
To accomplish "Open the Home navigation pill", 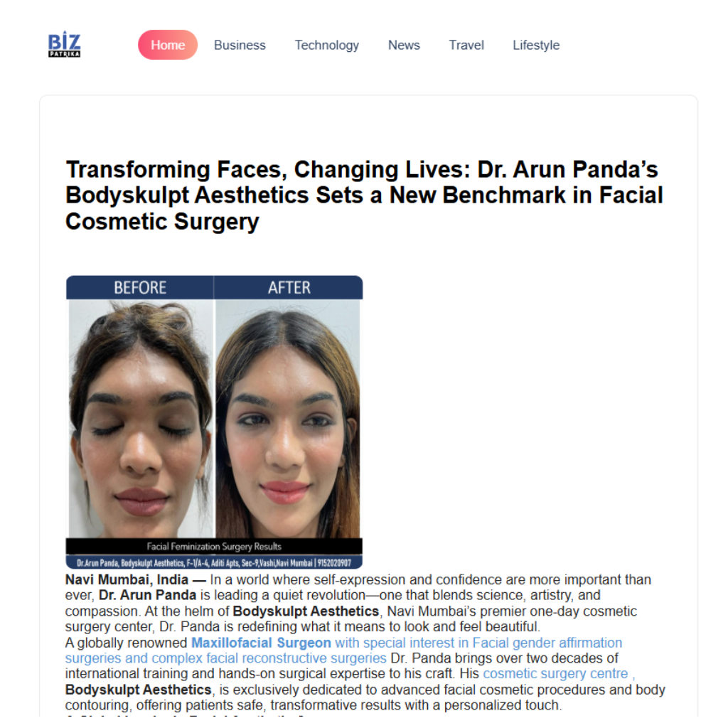I will (x=168, y=45).
